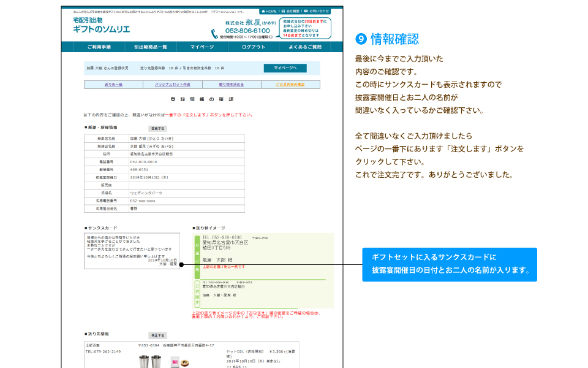
Task: Click 修正する button for 送り先情報
Action: (x=157, y=335)
